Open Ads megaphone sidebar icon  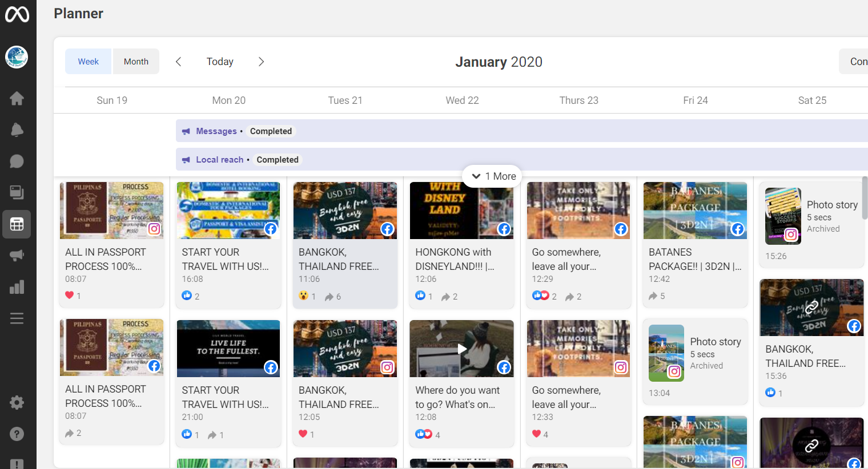pos(17,255)
